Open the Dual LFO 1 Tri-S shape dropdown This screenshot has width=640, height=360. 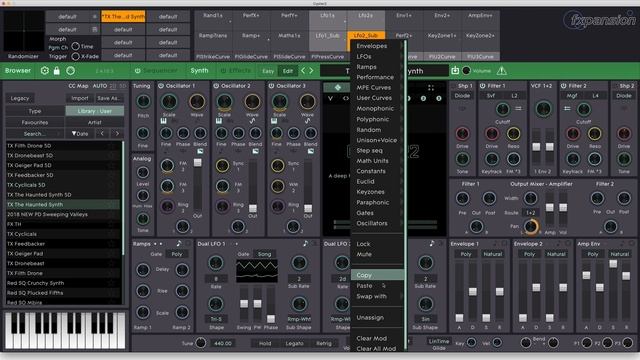click(x=216, y=319)
